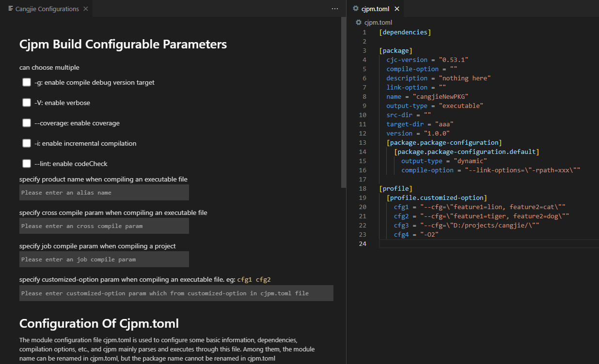Image resolution: width=599 pixels, height=364 pixels.
Task: Click the Cangjie Configurations tab file icon
Action: pyautogui.click(x=11, y=9)
